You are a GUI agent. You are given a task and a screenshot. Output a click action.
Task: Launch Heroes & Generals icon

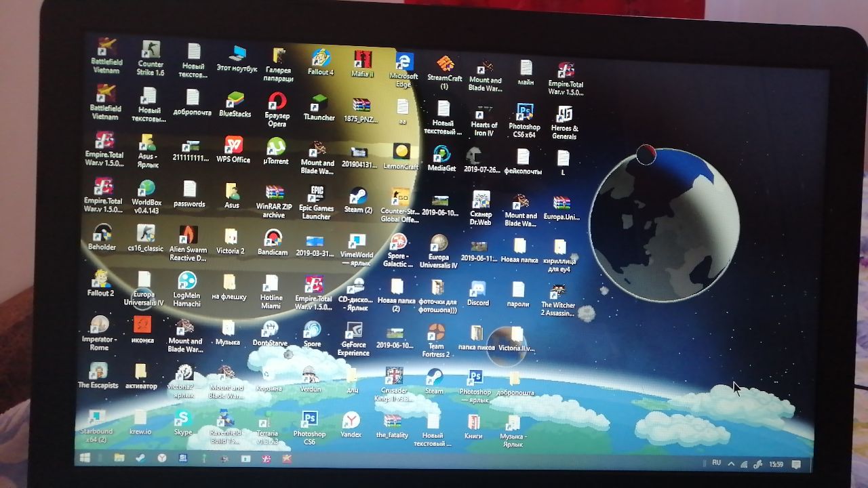point(564,123)
